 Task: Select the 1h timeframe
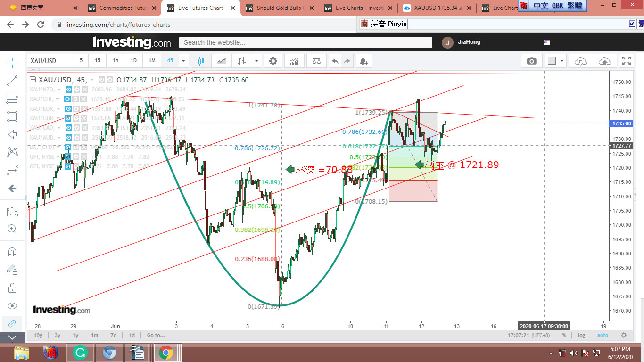(116, 61)
